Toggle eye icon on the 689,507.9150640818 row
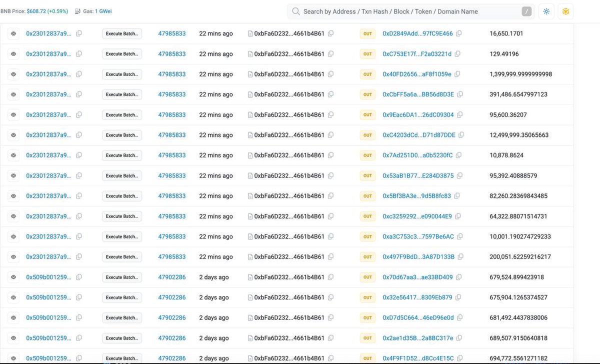This screenshot has height=364, width=600. coord(13,338)
